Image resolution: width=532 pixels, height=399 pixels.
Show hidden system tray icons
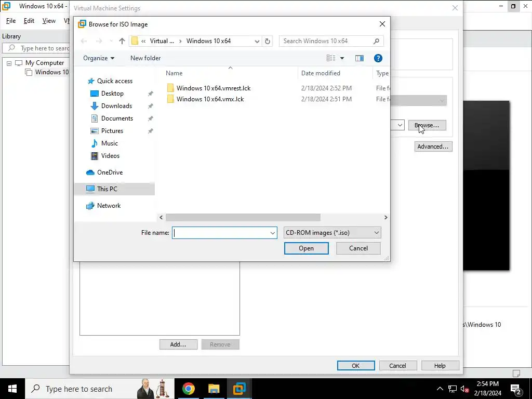440,389
